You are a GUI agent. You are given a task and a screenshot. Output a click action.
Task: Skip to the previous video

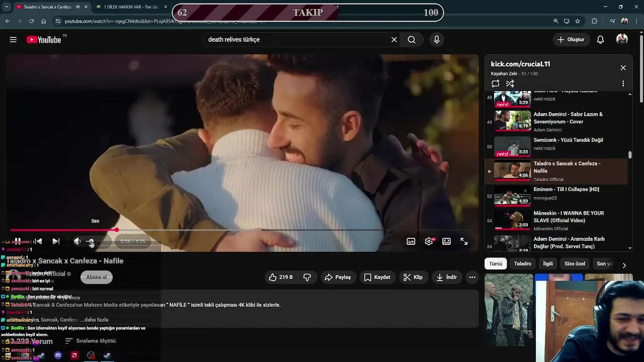(38, 241)
